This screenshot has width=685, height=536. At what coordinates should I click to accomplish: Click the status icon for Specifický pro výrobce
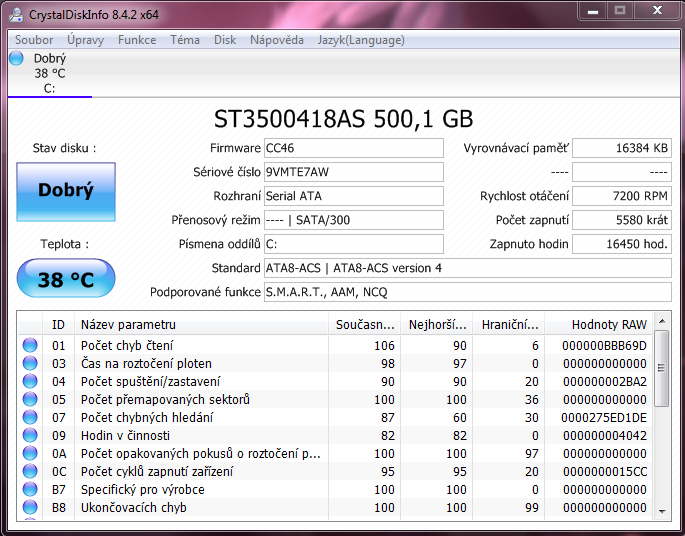pyautogui.click(x=31, y=490)
